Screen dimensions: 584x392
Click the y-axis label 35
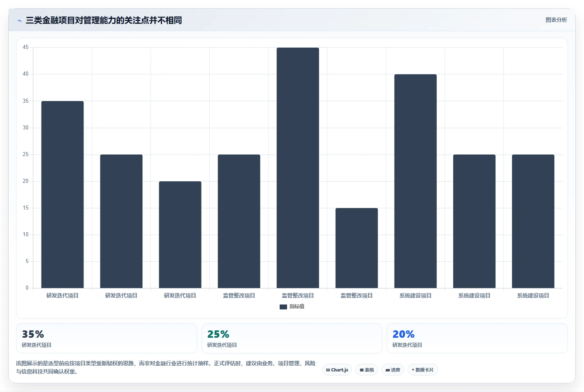point(25,101)
